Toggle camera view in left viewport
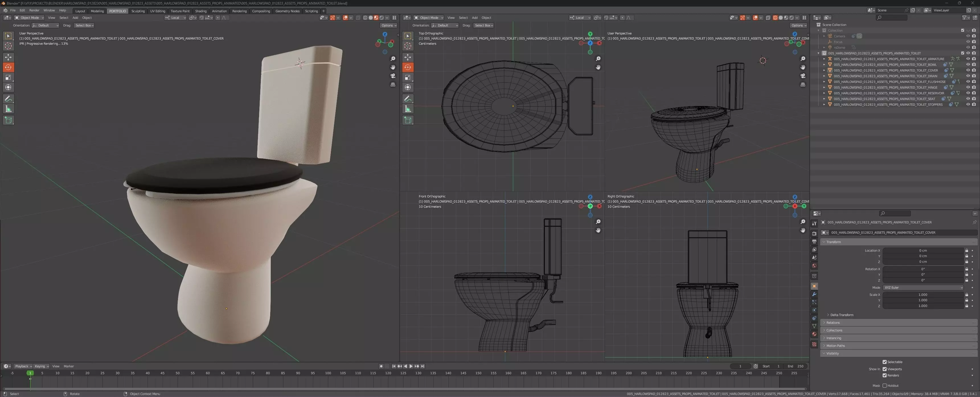This screenshot has height=397, width=980. [393, 76]
